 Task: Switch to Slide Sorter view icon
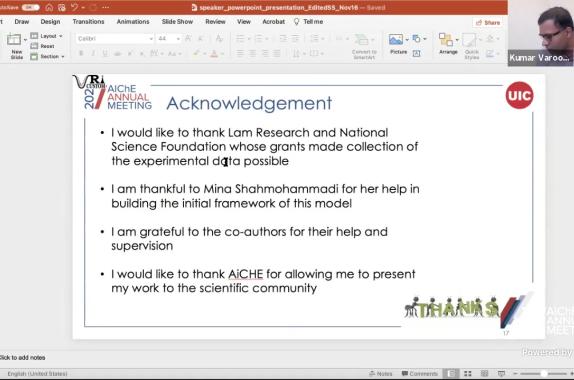(x=467, y=373)
